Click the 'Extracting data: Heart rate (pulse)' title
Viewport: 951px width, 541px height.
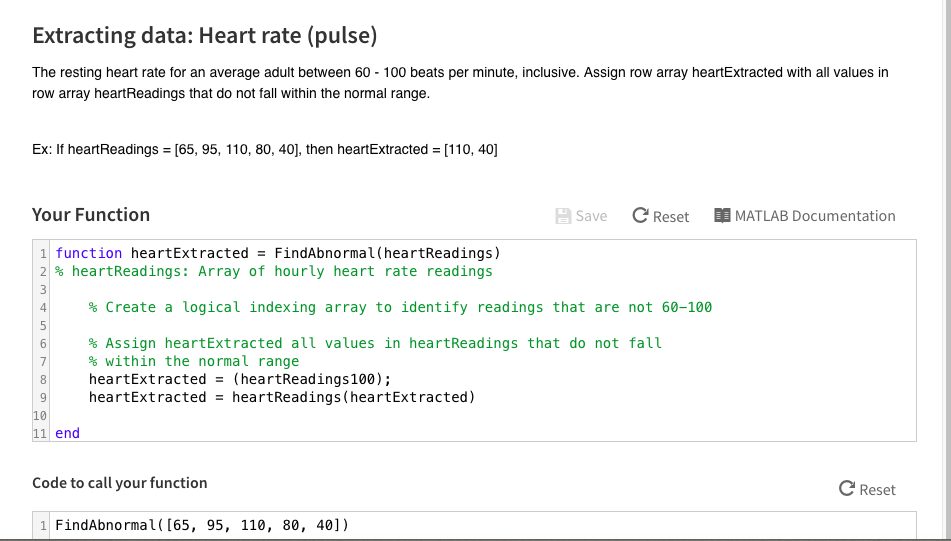(205, 36)
